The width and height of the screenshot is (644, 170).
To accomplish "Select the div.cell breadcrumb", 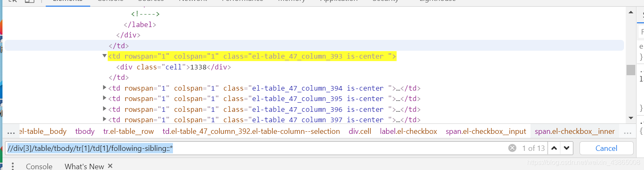I will coord(360,131).
